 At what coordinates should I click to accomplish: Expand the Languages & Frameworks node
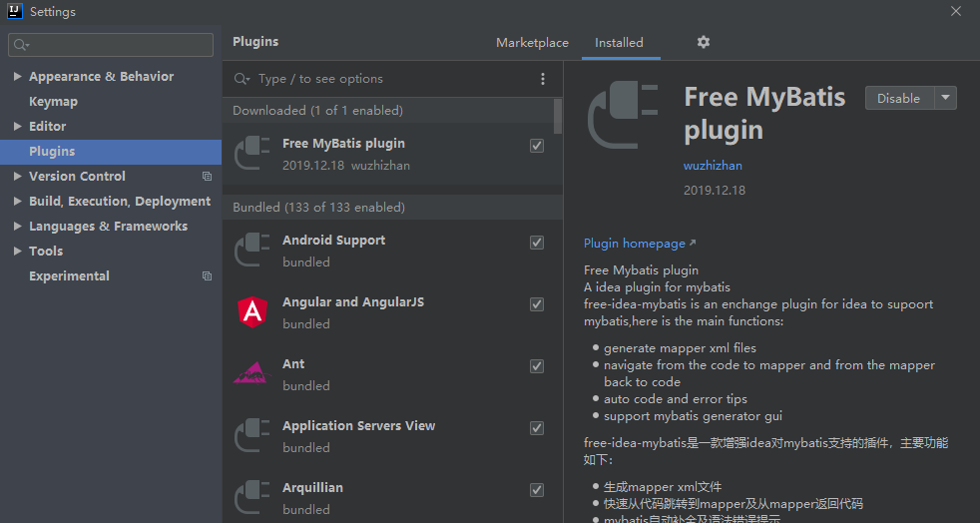[x=17, y=227]
